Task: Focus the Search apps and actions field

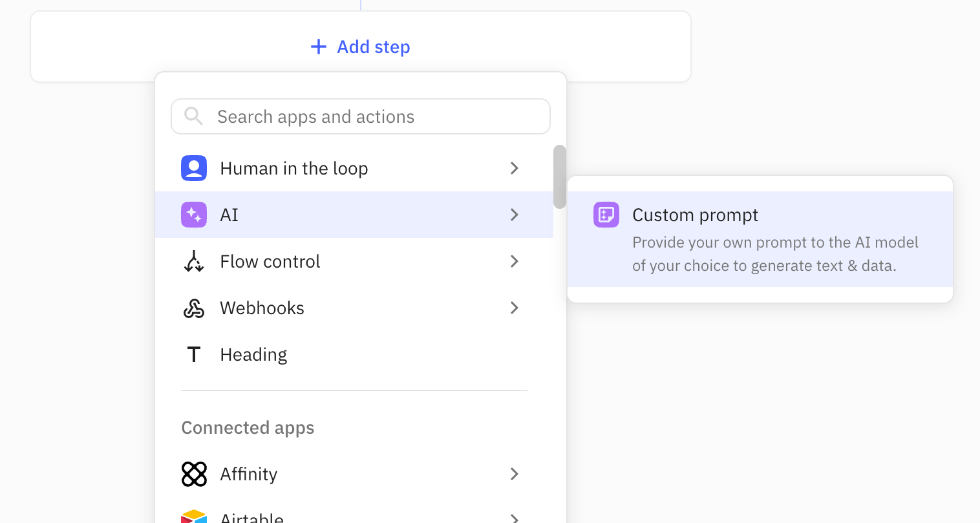Action: coord(375,116)
